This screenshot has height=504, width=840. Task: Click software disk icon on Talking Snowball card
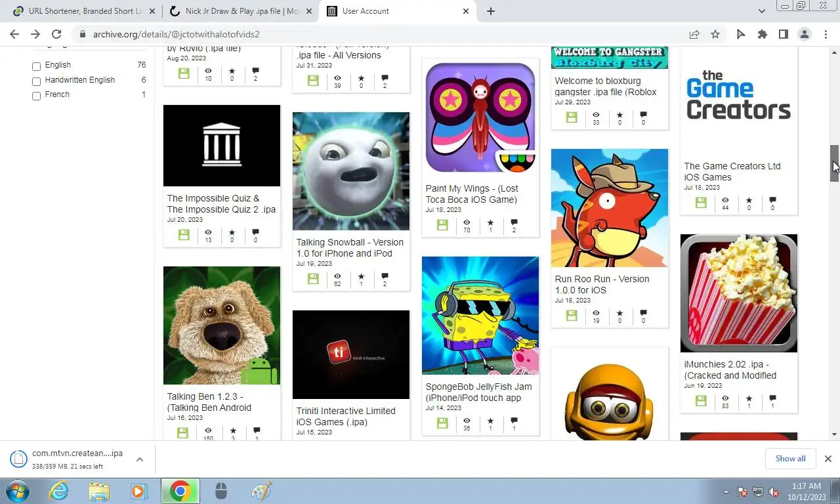[313, 279]
